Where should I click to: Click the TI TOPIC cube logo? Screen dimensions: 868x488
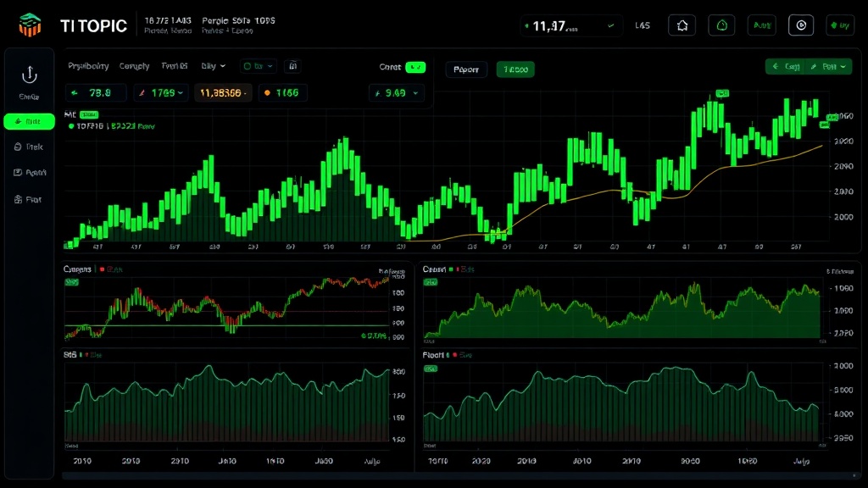(x=30, y=25)
